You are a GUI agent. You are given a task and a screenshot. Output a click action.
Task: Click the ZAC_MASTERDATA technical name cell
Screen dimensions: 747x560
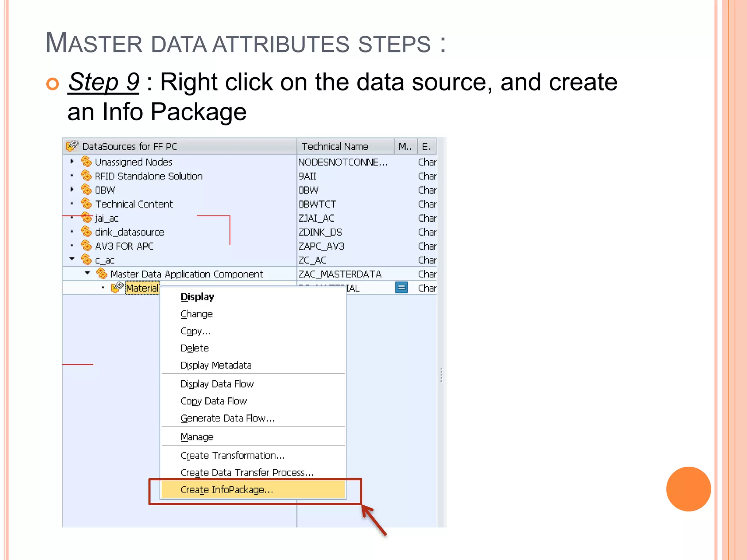tap(340, 274)
